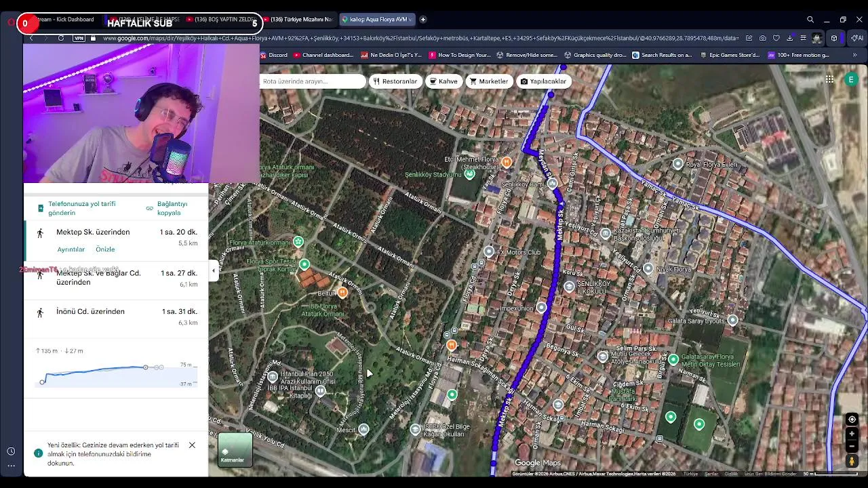Open Remove/Hide some bookmark
This screenshot has height=488, width=868.
tap(526, 55)
